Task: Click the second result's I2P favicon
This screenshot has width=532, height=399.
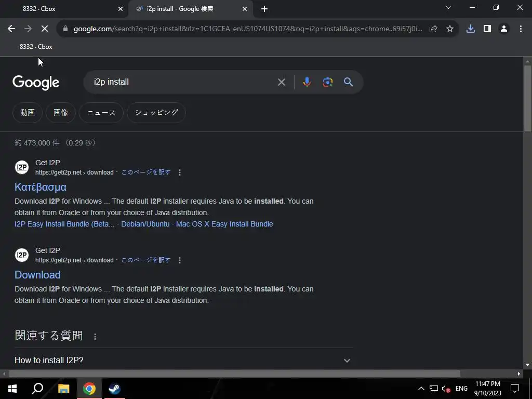Action: pyautogui.click(x=22, y=255)
